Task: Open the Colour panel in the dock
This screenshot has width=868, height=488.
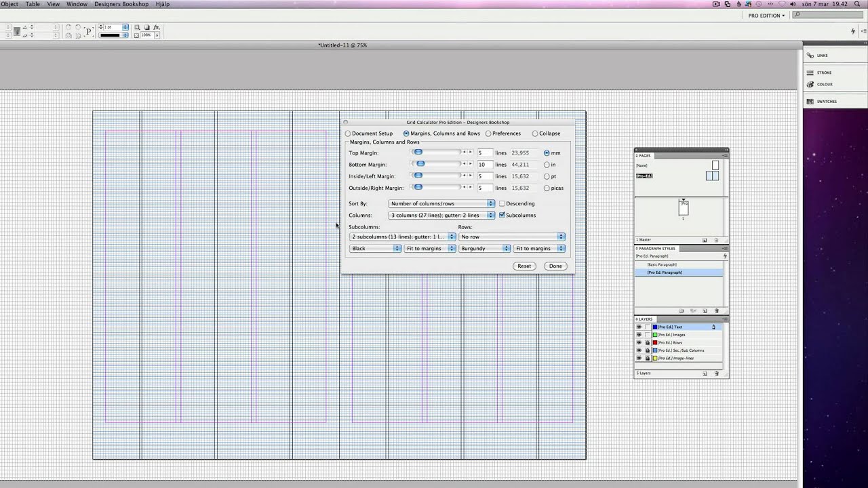Action: coord(820,85)
